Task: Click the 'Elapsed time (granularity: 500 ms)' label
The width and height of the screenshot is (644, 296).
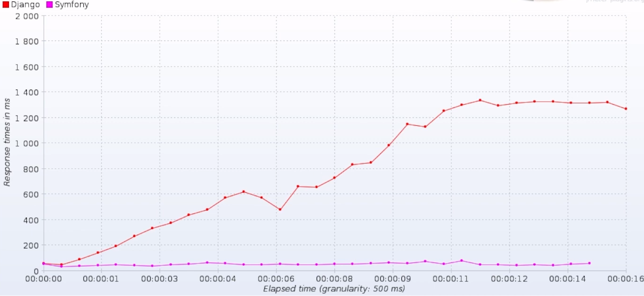Action: click(334, 288)
